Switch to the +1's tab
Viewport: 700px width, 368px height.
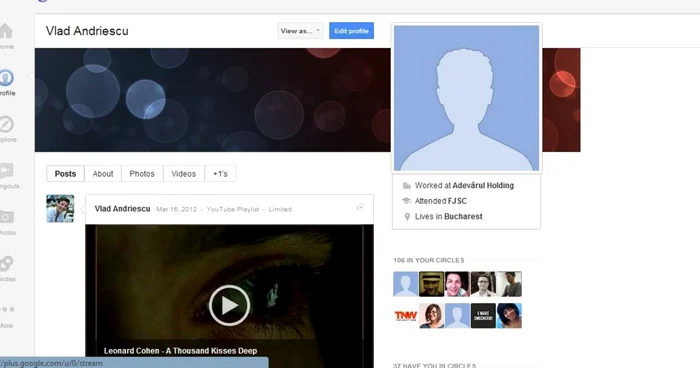pyautogui.click(x=220, y=174)
